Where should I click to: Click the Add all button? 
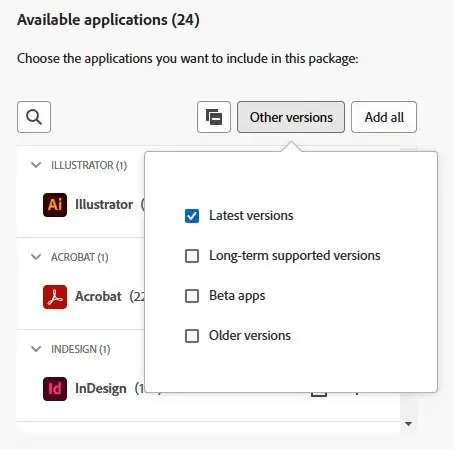coord(384,117)
